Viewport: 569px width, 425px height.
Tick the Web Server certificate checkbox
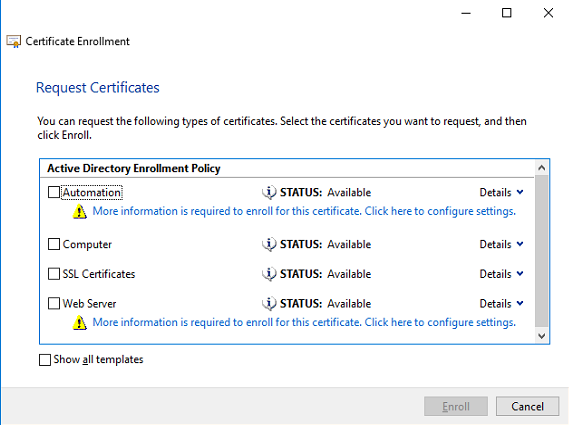pyautogui.click(x=54, y=303)
